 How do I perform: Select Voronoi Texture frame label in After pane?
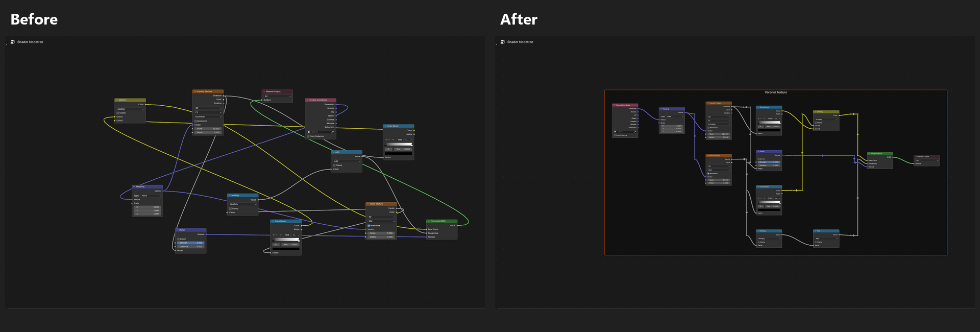pos(776,92)
